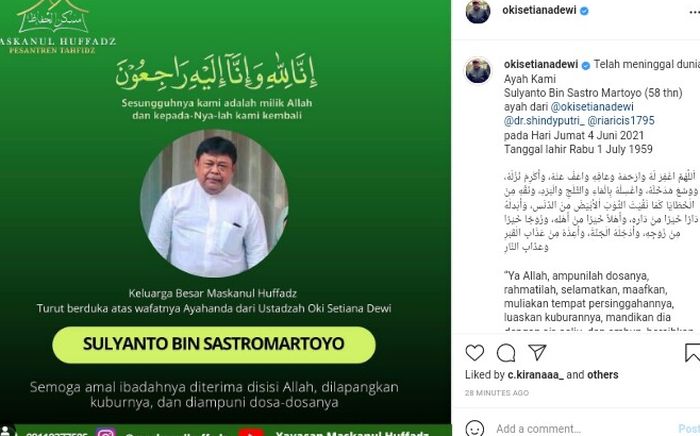Open okisetianadewi username in post header
The width and height of the screenshot is (700, 436).
coord(539,10)
